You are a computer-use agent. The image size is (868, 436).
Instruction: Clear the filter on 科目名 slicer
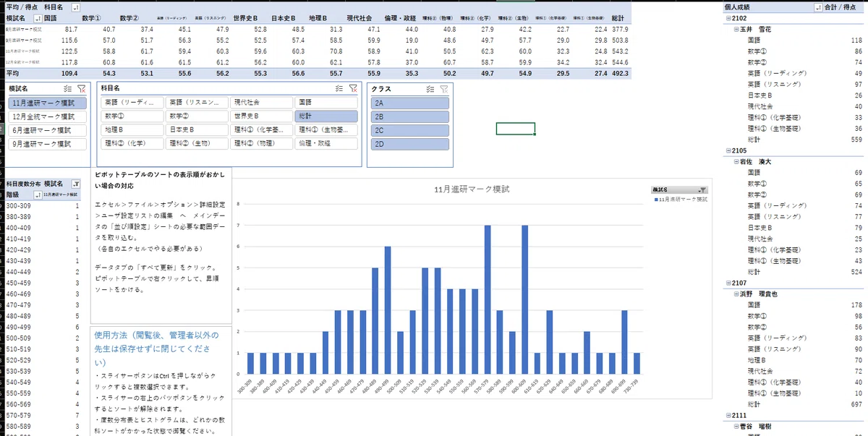353,88
